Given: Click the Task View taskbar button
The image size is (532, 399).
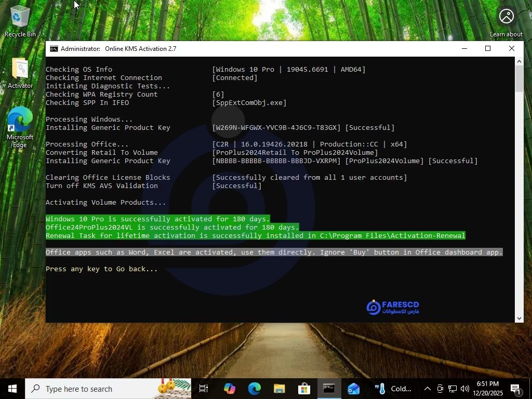Looking at the screenshot, I should (x=204, y=389).
